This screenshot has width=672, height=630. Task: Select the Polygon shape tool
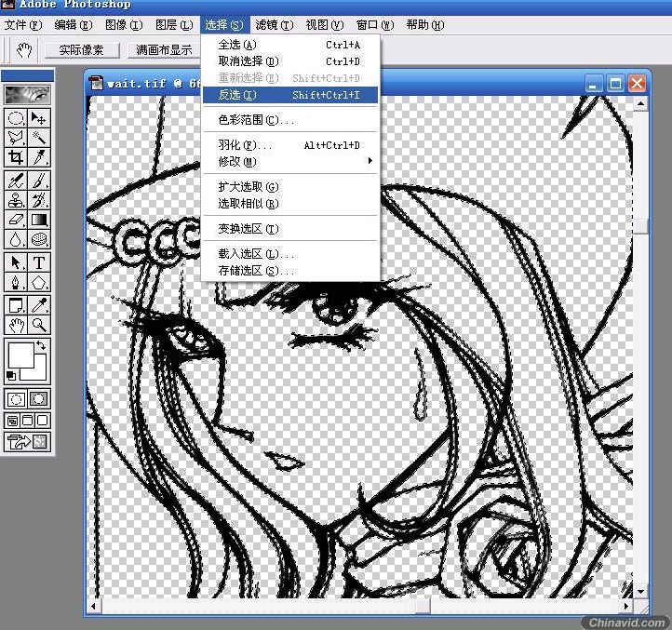[39, 282]
